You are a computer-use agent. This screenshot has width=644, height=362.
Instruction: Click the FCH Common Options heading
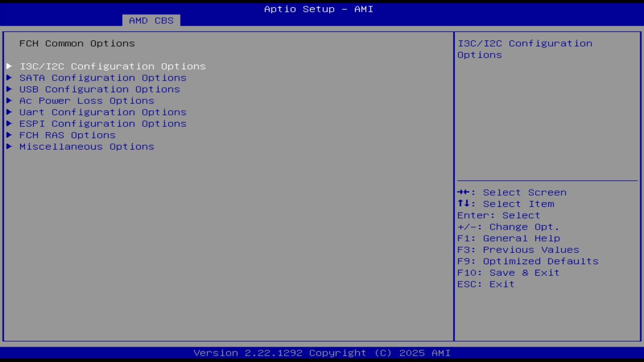77,44
